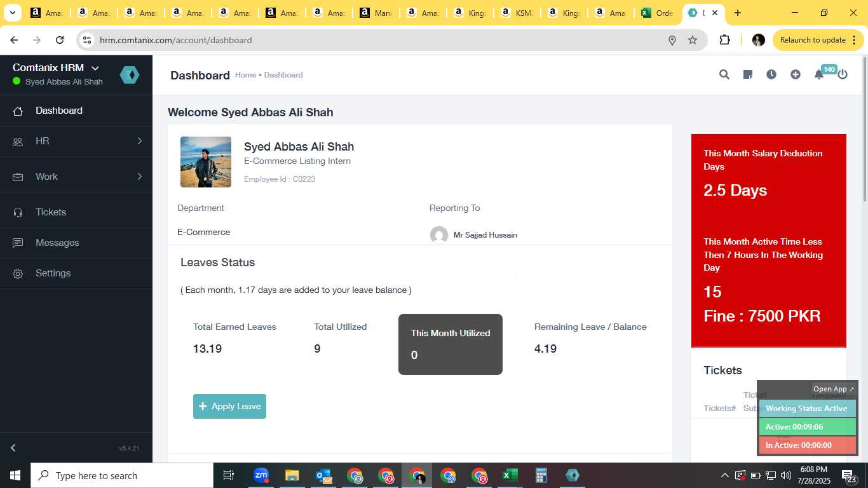
Task: Click the location icon in address bar
Action: point(672,40)
